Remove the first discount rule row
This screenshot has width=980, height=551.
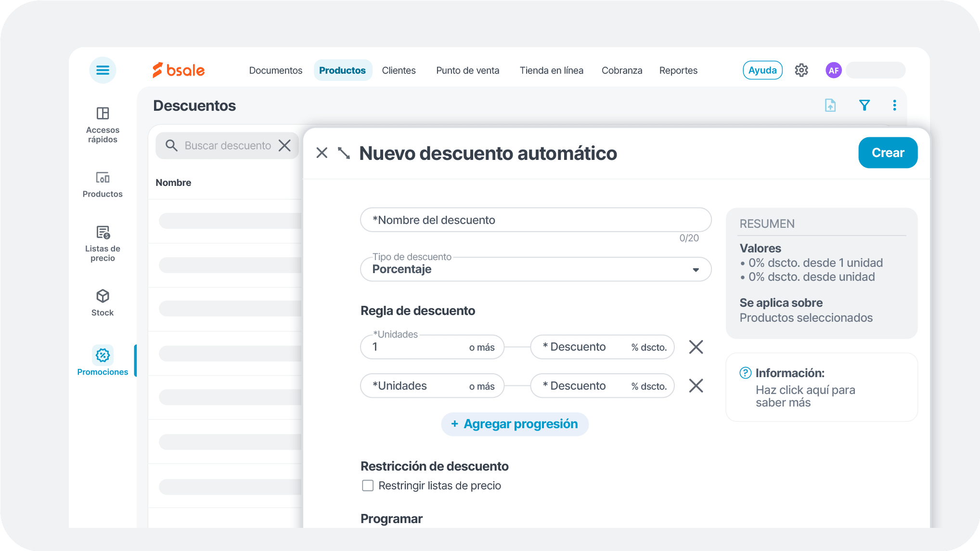696,347
